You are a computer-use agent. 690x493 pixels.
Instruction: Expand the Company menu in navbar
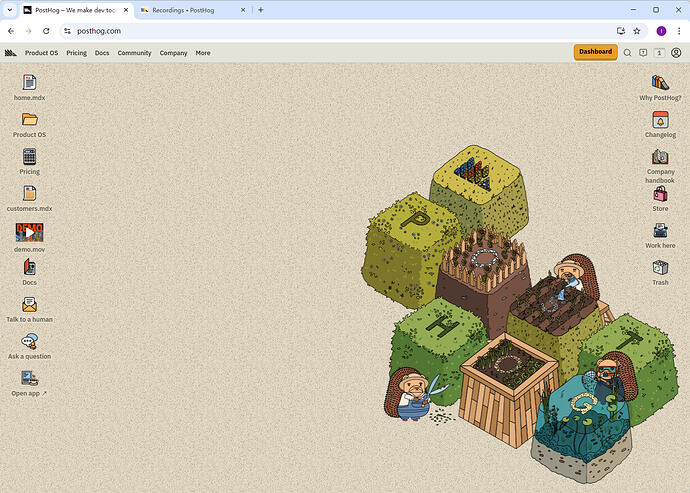(173, 53)
